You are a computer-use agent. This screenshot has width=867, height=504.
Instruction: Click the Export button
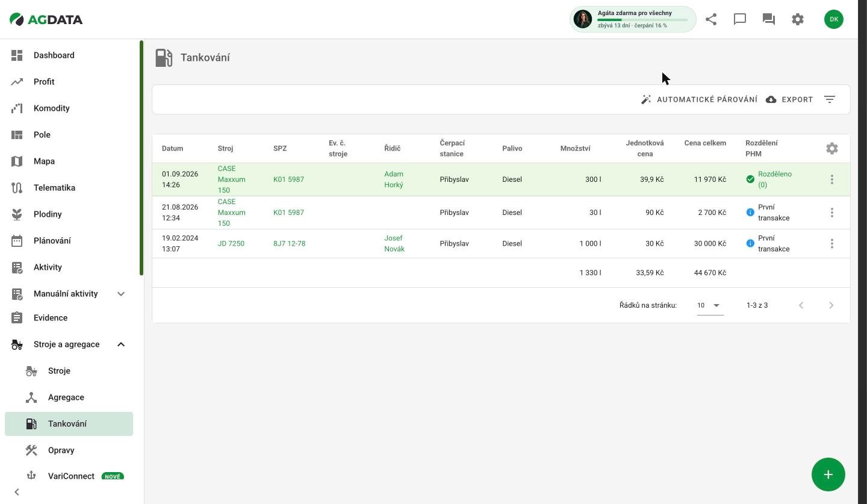point(789,99)
